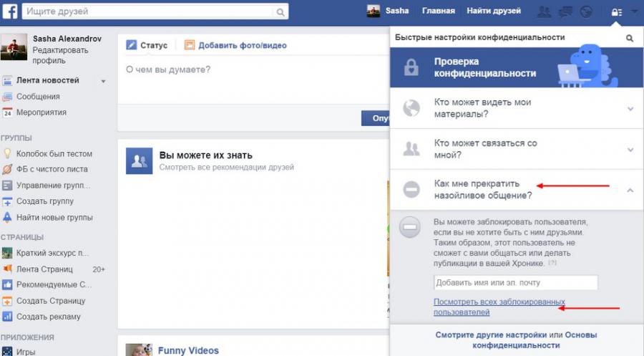Image resolution: width=644 pixels, height=356 pixels.
Task: Open Мероприятия in left sidebar
Action: (x=42, y=112)
